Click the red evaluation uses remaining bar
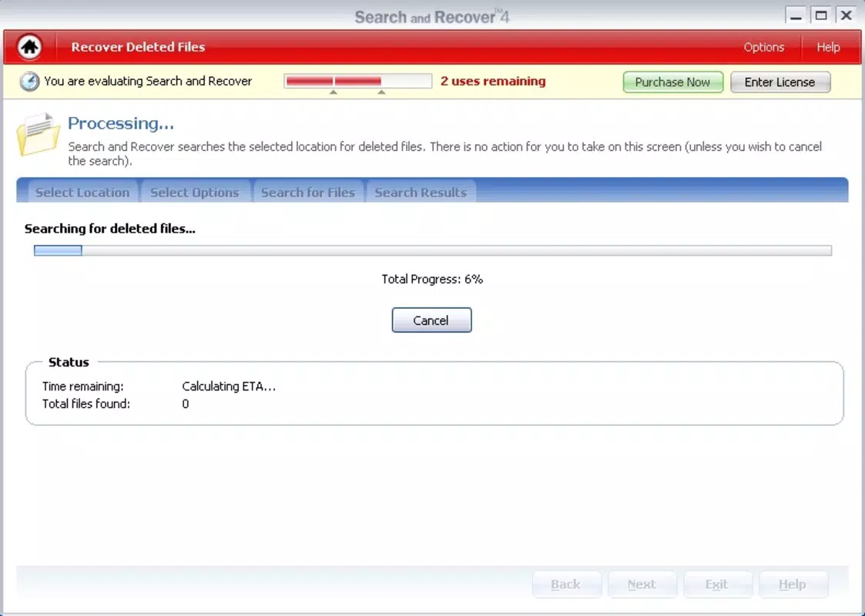 (x=357, y=81)
